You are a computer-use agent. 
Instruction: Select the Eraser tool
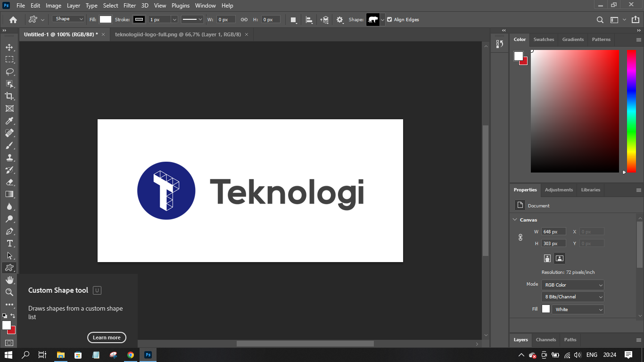click(x=9, y=182)
